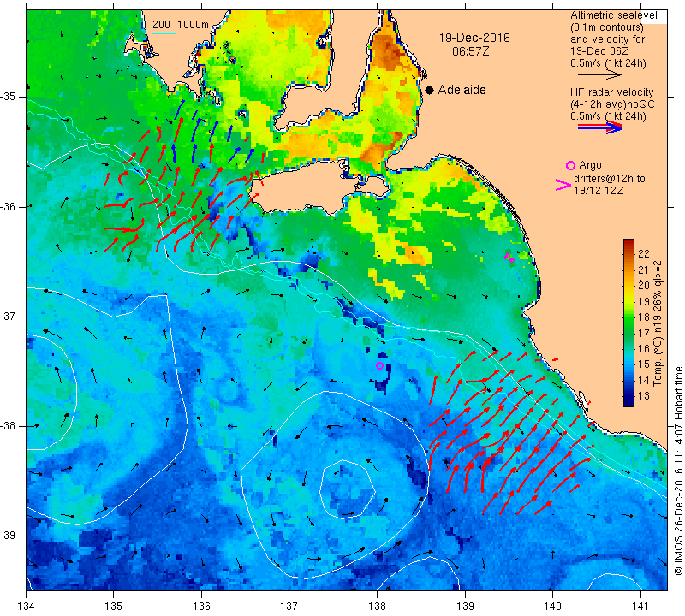
Task: Click the -39 latitude axis label
Action: 9,536
